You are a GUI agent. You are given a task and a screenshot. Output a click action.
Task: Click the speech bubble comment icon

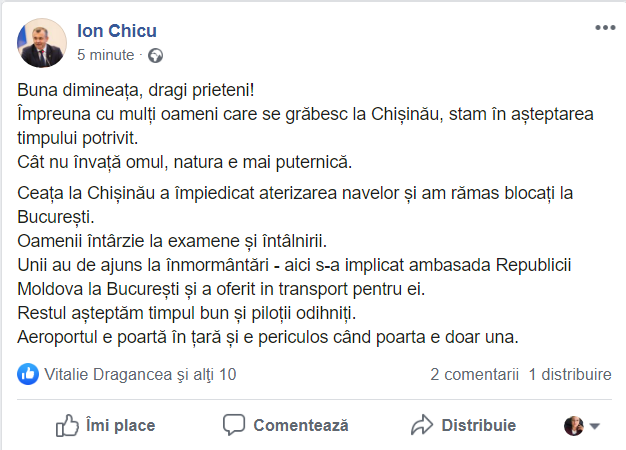tap(234, 425)
